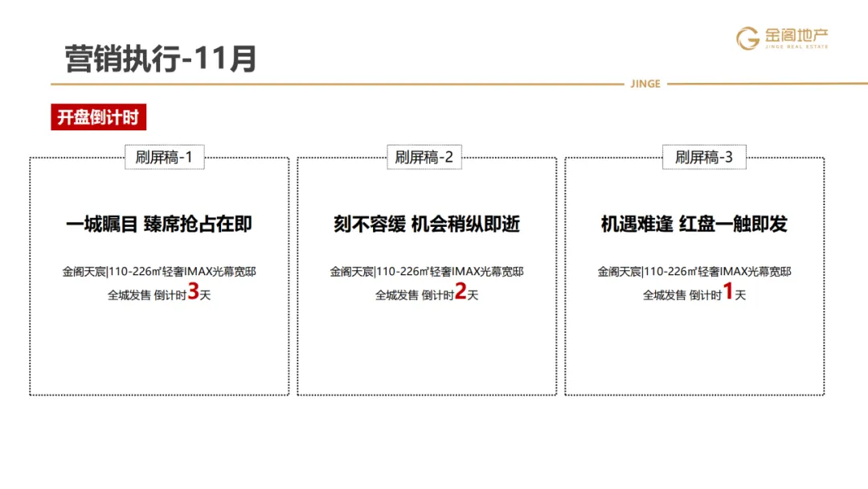The width and height of the screenshot is (868, 489).
Task: Click 全城发售 倒计时 text in 刷屏稿-1
Action: (x=147, y=295)
